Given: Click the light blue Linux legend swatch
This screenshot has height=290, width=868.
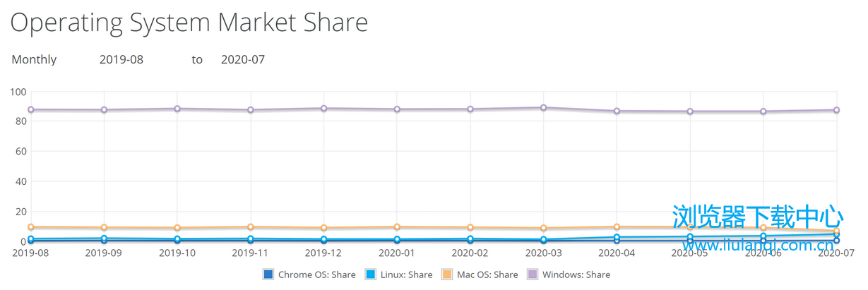Looking at the screenshot, I should click(x=371, y=274).
